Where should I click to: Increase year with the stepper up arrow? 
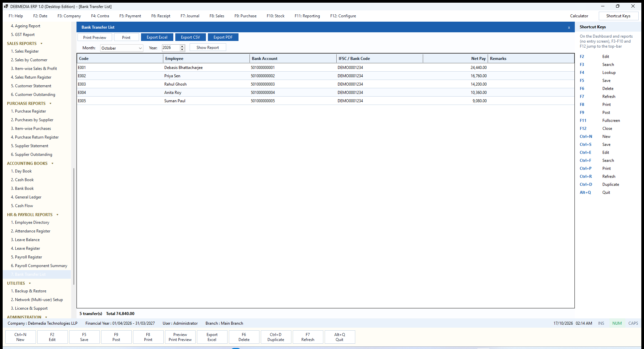pos(182,46)
